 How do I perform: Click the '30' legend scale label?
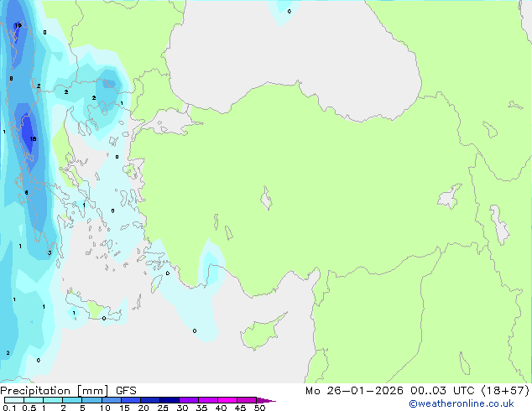pos(183,408)
